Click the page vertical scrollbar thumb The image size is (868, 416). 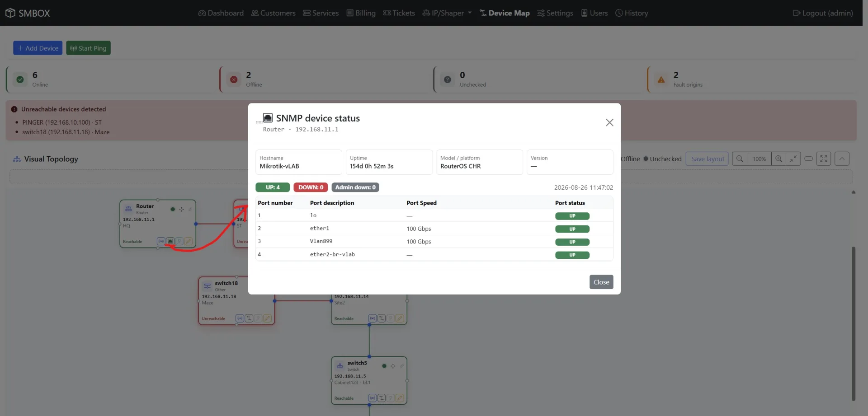pos(854,323)
